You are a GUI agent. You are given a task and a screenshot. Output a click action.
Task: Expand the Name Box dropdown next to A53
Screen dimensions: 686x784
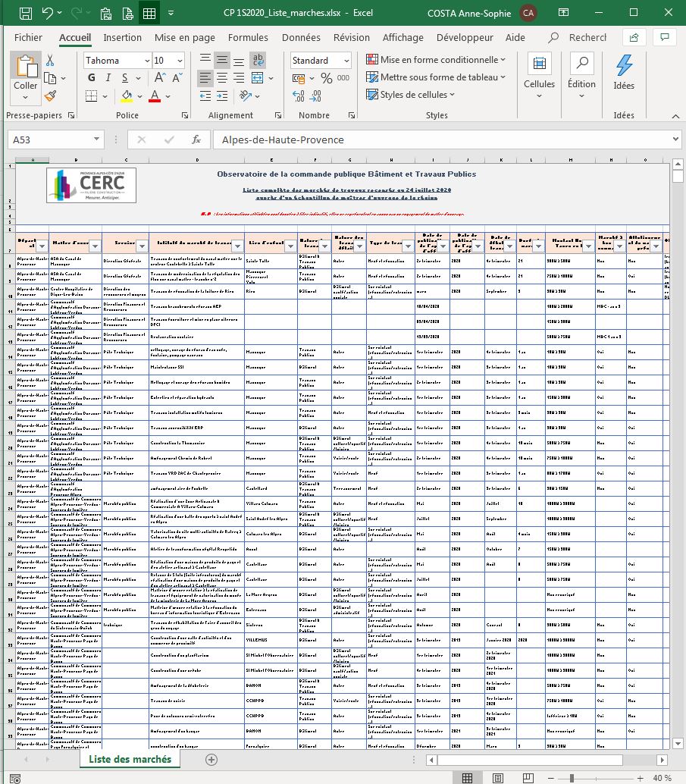96,140
